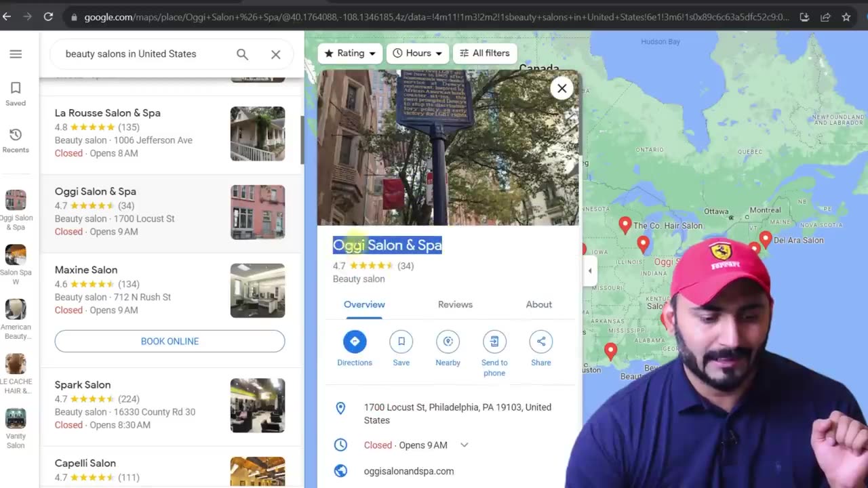Image resolution: width=868 pixels, height=488 pixels.
Task: Reload the browser page
Action: click(48, 17)
